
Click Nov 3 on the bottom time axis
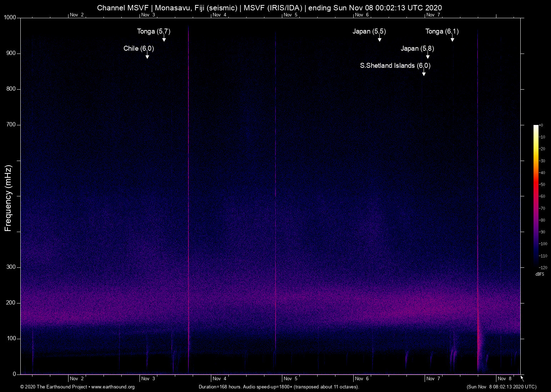148,379
